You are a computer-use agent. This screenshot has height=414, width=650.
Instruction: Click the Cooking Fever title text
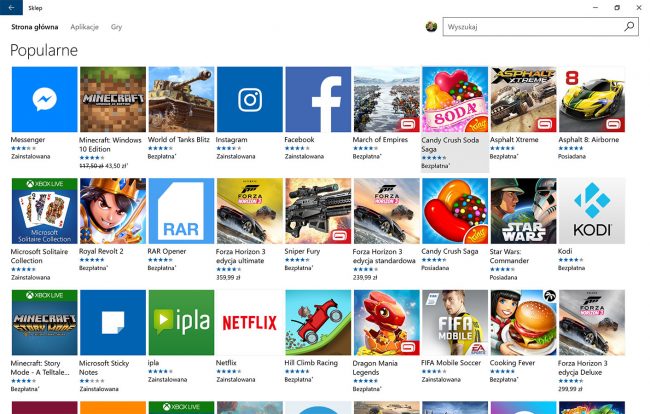click(x=512, y=363)
